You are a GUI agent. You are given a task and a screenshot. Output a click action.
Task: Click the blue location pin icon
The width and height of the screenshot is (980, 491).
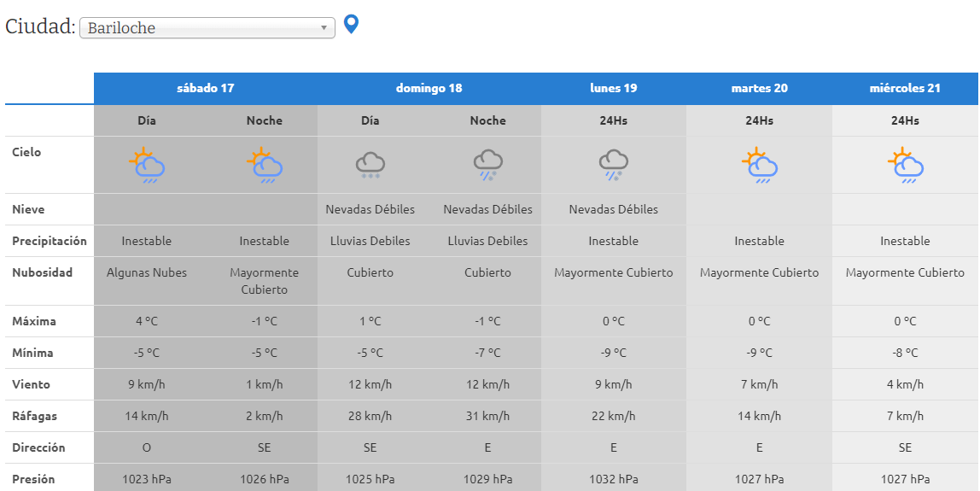click(x=351, y=25)
